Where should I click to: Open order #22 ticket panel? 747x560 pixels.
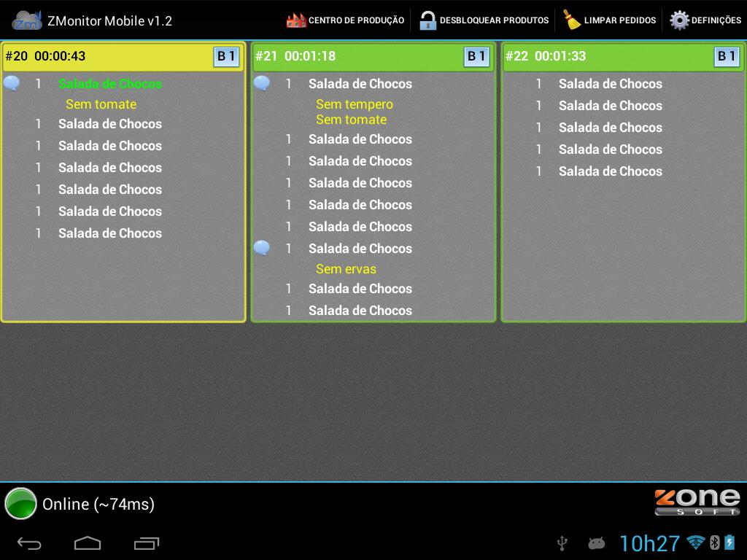coord(623,182)
